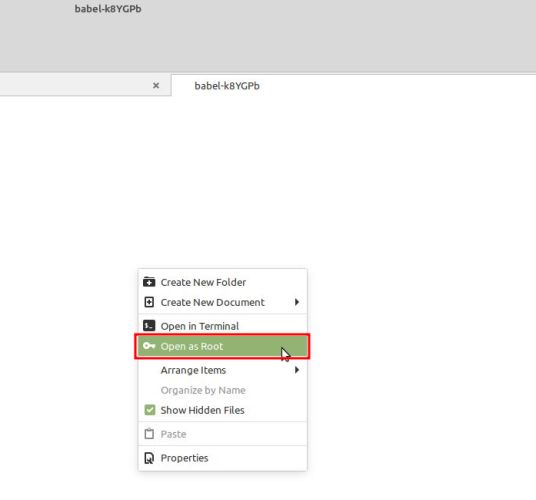Switch to the babel-k8YGPb tab
The image size is (536, 500).
pos(227,86)
